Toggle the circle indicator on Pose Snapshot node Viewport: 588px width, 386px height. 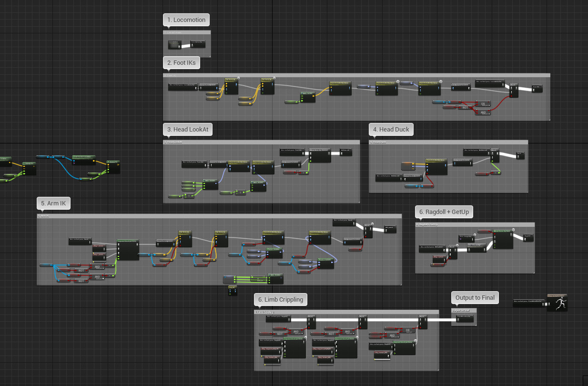[x=475, y=234]
